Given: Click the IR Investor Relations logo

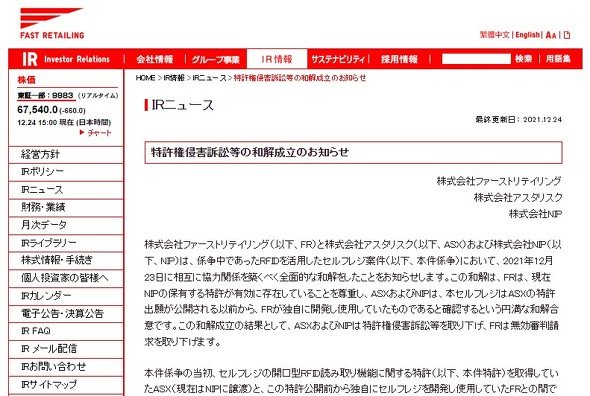Looking at the screenshot, I should pos(66,59).
